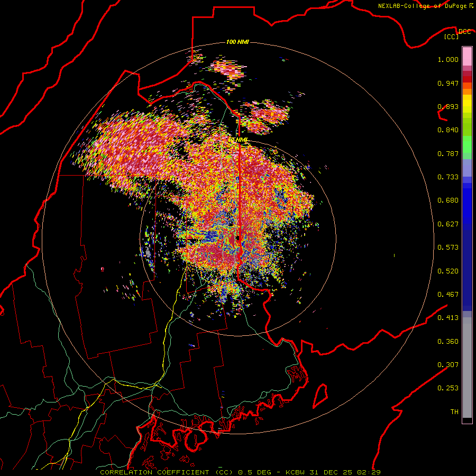Select the 0.840 scale value
This screenshot has width=476, height=476.
point(448,130)
